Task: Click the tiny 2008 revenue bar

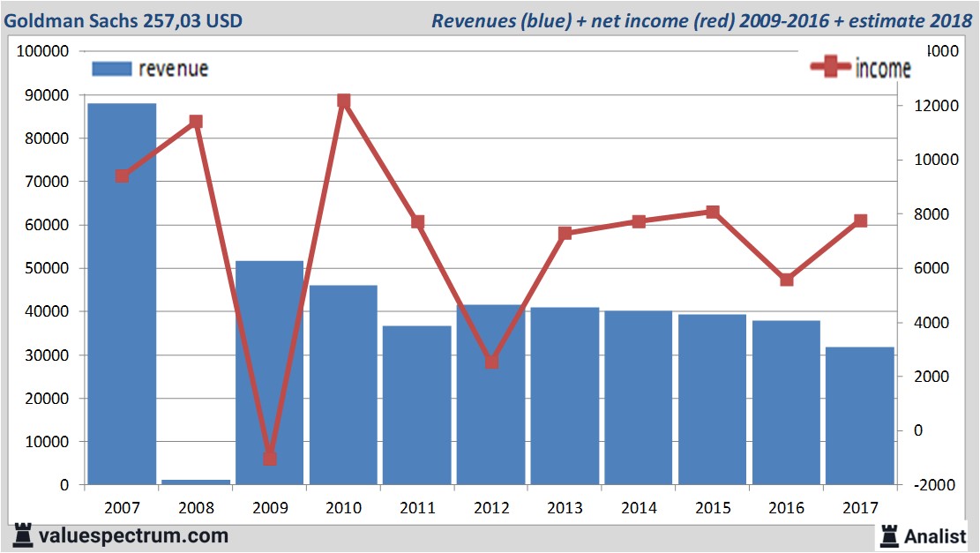Action: 196,482
